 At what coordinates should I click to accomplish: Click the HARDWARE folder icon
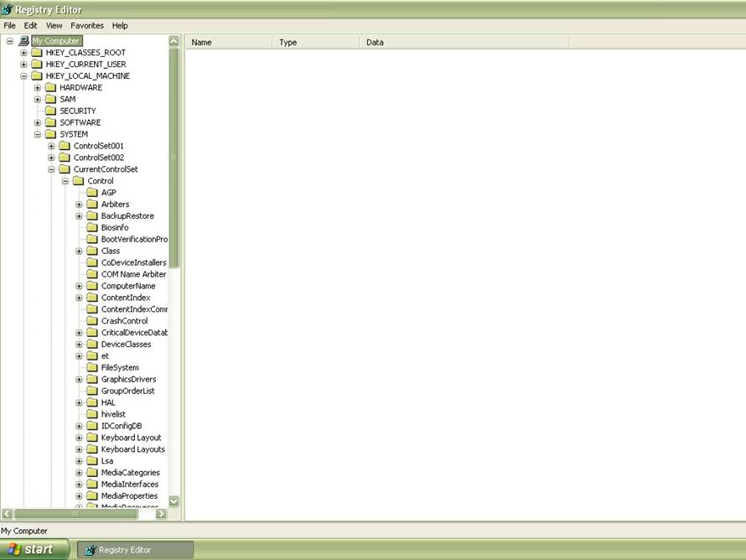[51, 87]
